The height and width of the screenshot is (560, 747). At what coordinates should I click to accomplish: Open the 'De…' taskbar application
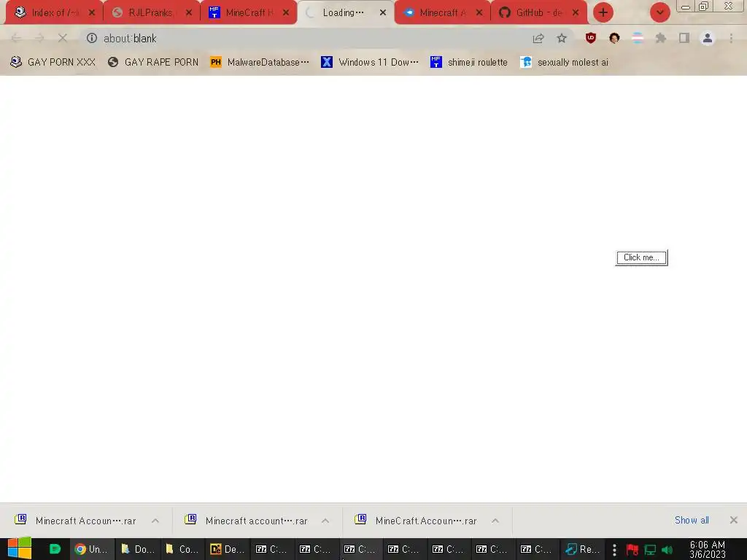pos(227,549)
